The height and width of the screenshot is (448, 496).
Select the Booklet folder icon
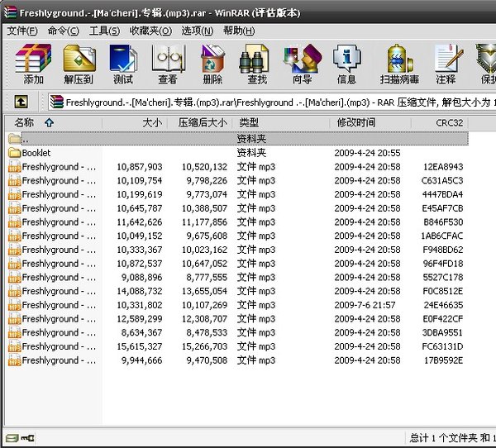point(14,153)
